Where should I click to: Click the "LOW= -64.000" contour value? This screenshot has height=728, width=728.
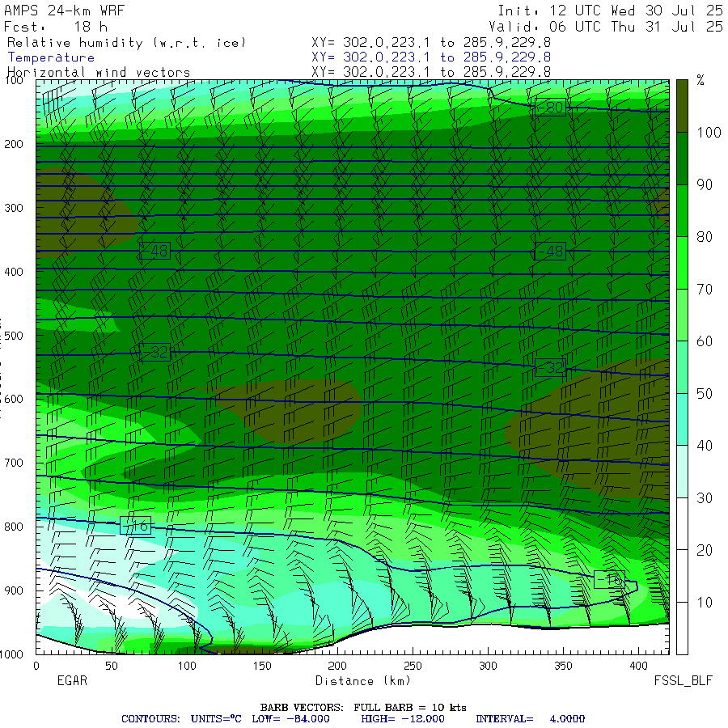290,719
